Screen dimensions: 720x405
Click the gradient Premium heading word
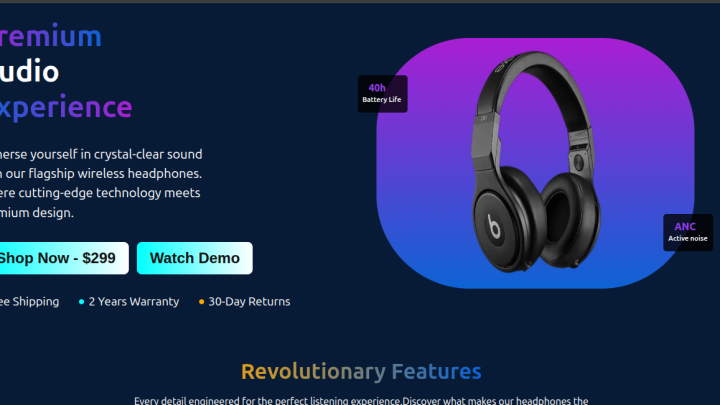tap(51, 36)
